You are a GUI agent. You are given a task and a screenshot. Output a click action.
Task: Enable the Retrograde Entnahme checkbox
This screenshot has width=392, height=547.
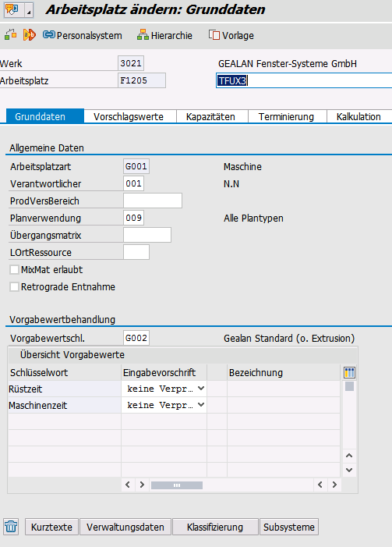[x=14, y=286]
